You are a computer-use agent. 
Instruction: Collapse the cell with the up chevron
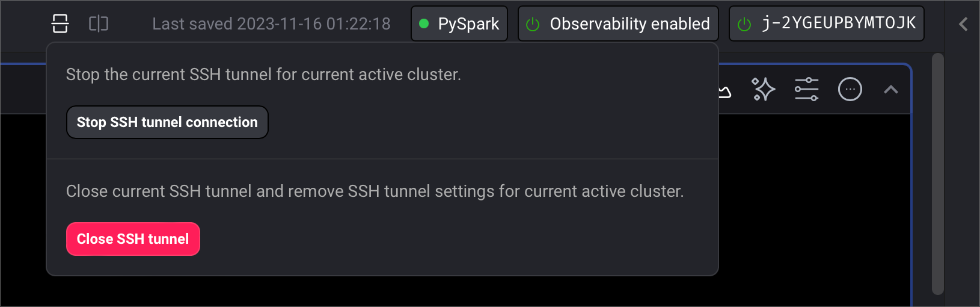(891, 90)
